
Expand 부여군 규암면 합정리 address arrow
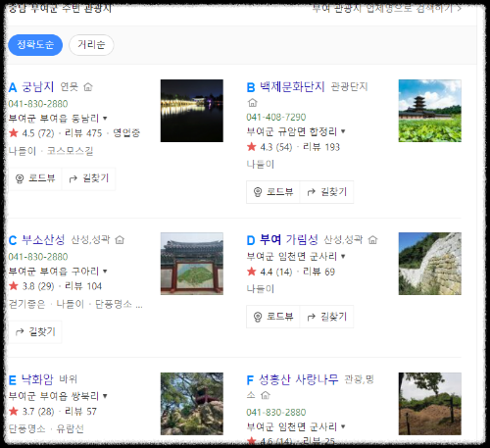point(343,131)
